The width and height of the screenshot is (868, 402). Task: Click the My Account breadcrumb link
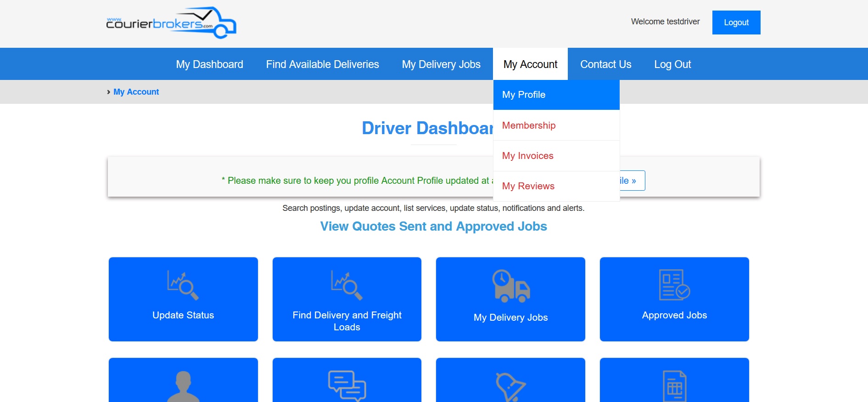point(136,92)
